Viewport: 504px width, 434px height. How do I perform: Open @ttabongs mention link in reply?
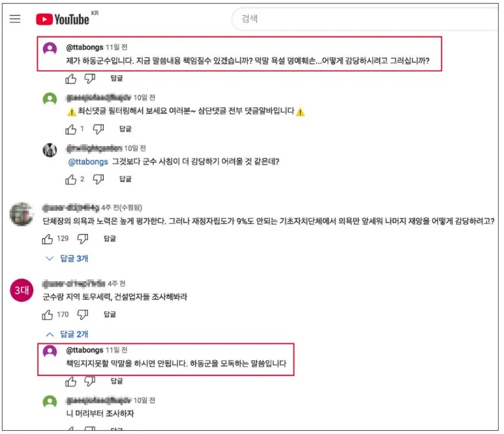point(88,161)
